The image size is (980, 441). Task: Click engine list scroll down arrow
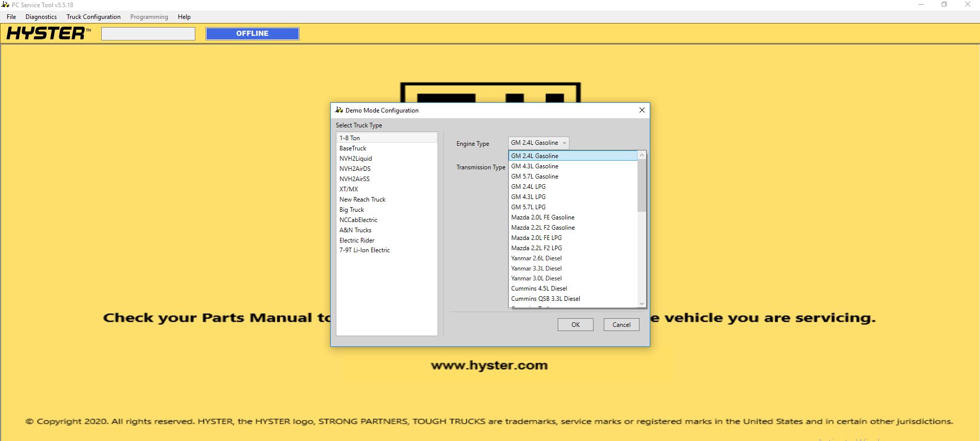tap(642, 303)
